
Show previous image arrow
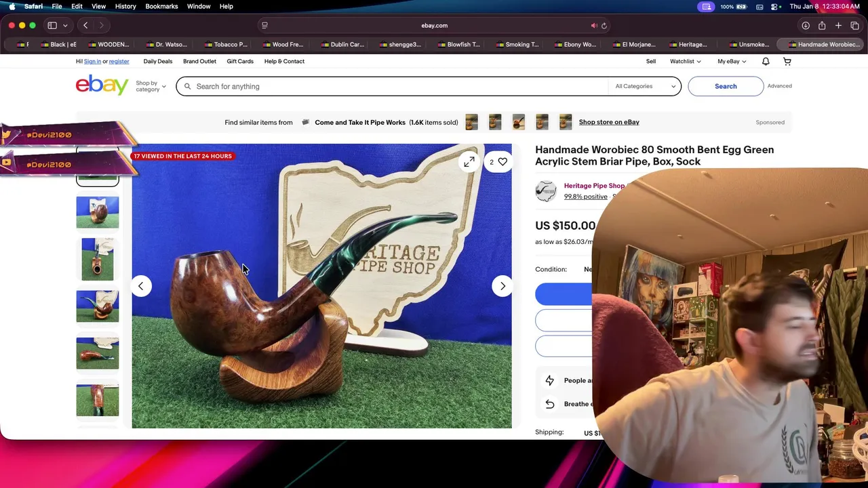(x=140, y=286)
